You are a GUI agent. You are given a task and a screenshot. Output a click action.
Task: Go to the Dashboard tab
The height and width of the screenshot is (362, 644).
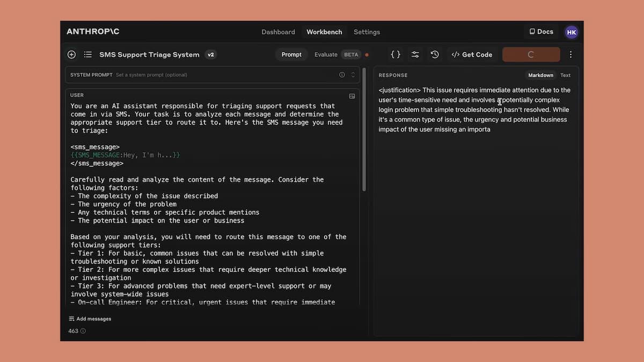point(278,32)
